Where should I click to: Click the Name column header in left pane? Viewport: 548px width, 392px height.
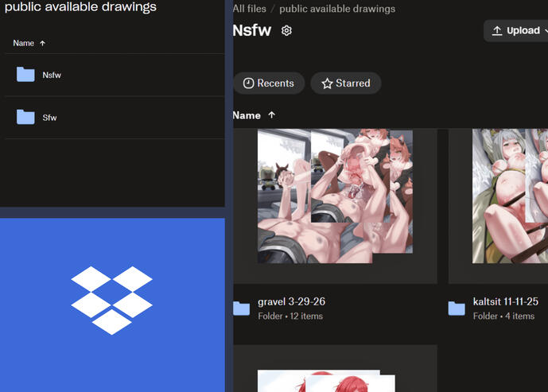coord(23,43)
